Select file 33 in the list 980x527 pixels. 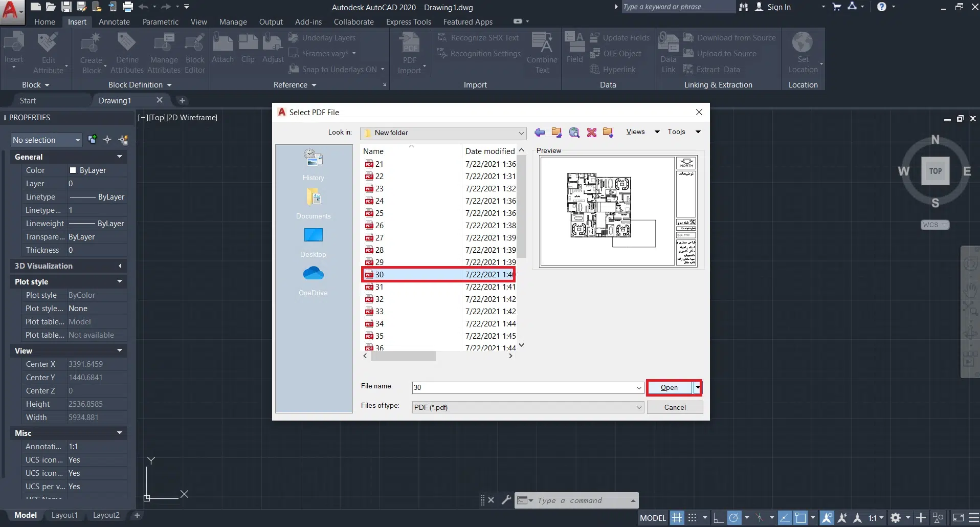380,312
